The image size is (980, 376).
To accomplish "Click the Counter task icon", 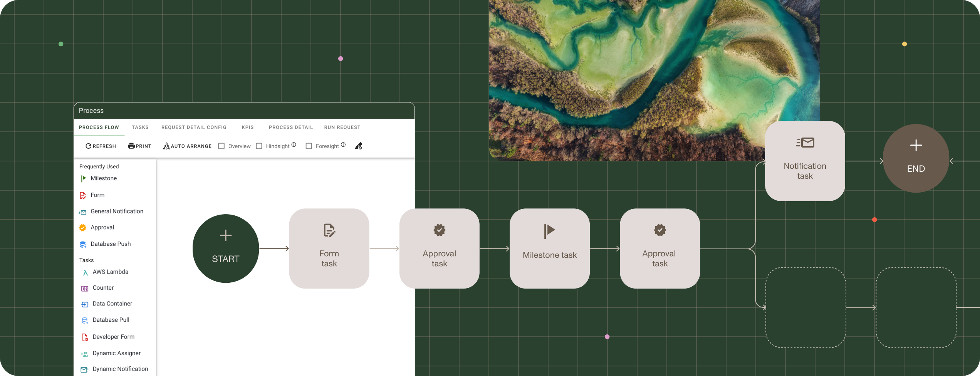I will 85,288.
